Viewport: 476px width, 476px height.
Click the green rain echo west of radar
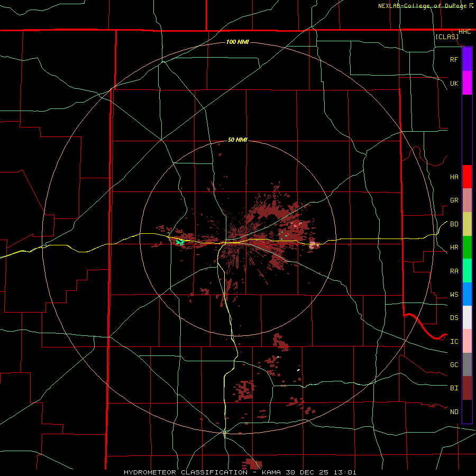180,242
